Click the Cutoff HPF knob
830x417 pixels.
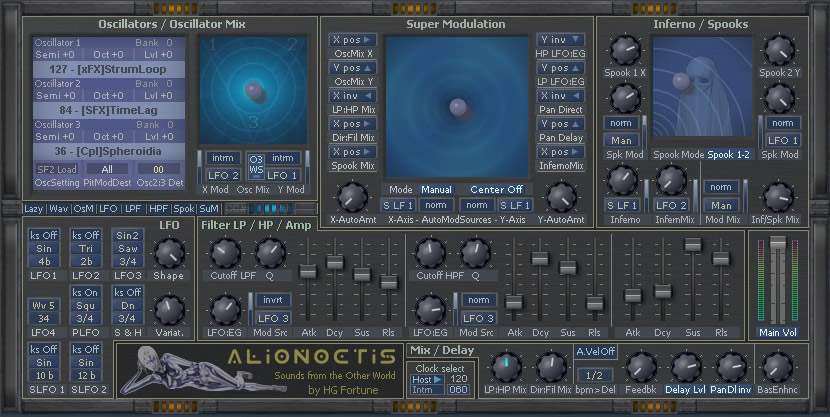430,253
